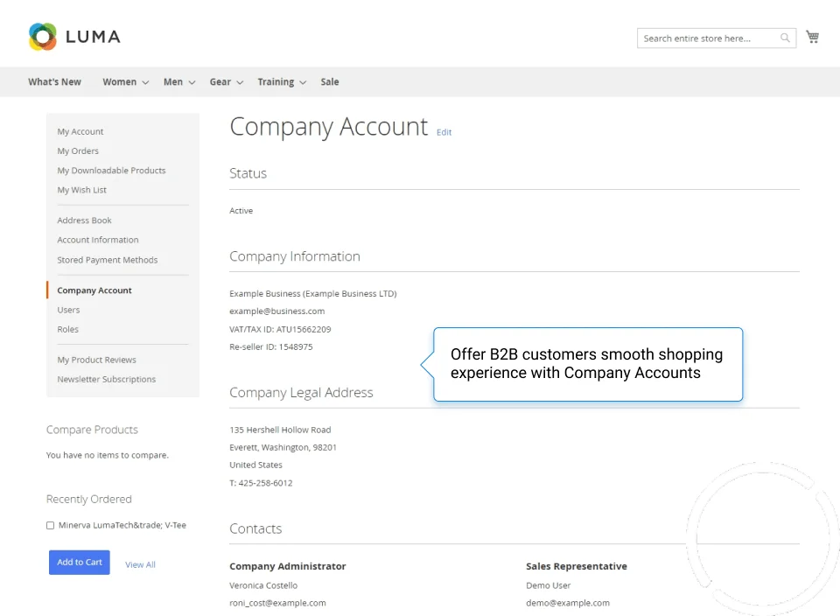This screenshot has height=616, width=840.
Task: Click the search magnifier icon
Action: point(785,38)
